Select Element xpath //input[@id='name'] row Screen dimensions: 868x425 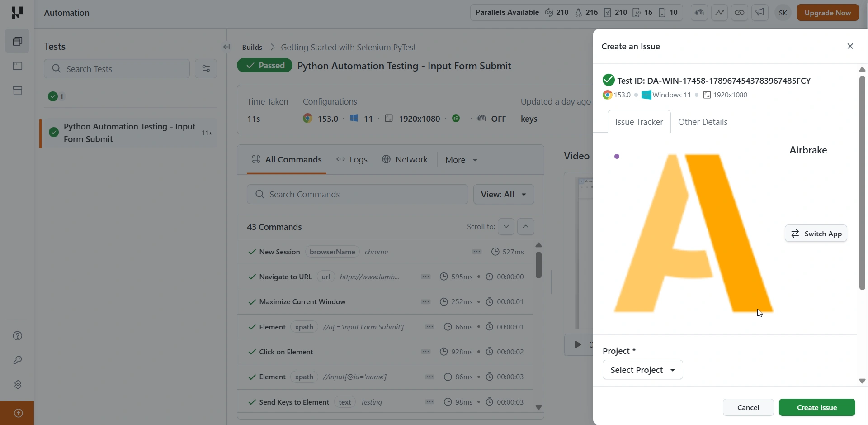[x=386, y=377]
